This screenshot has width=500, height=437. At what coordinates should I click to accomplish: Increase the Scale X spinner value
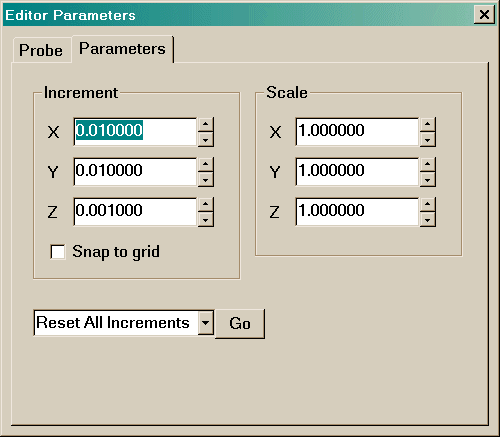point(427,124)
